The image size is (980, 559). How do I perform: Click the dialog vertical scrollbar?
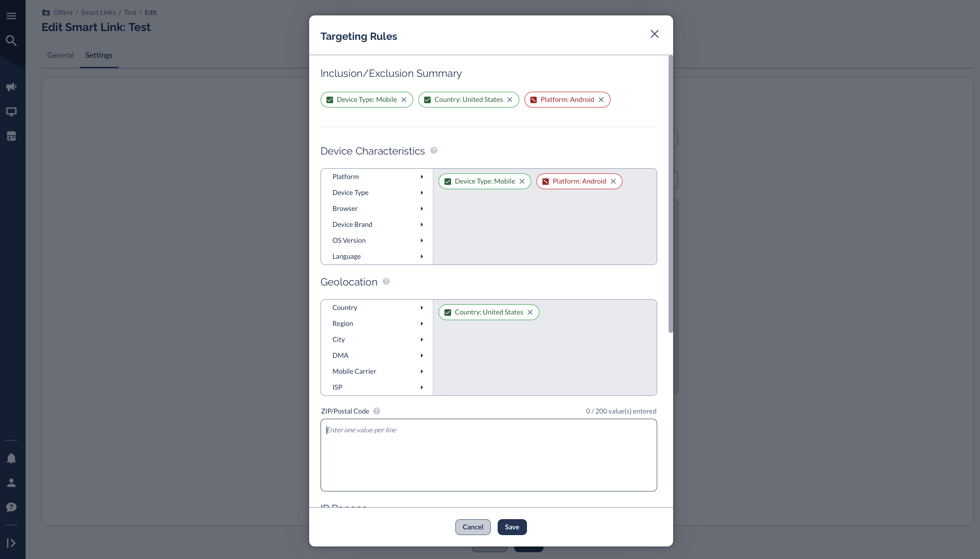click(x=671, y=194)
